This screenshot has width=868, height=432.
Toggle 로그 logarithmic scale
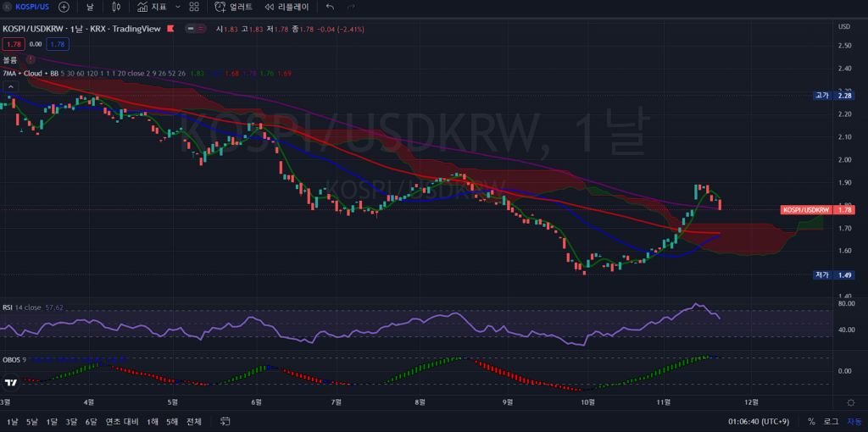(x=831, y=421)
